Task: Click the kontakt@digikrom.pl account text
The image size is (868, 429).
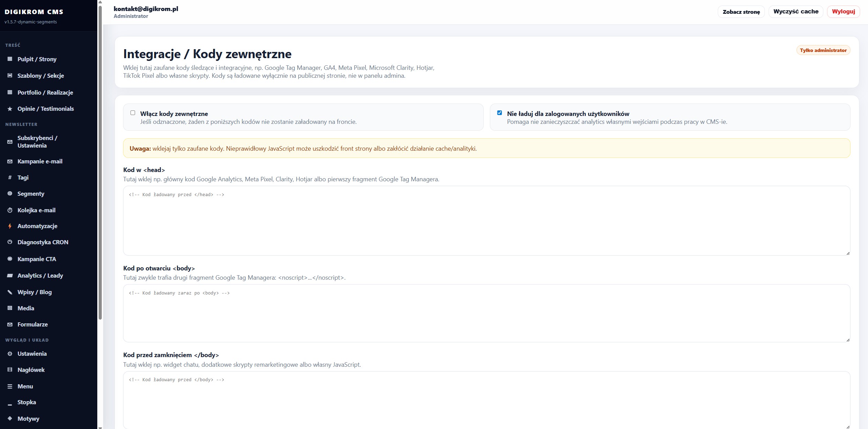Action: coord(146,9)
